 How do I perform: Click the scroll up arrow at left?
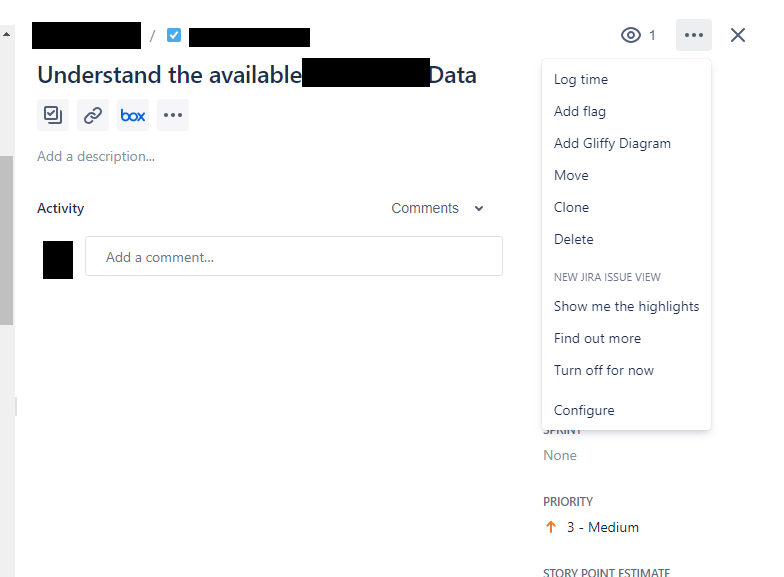6,34
